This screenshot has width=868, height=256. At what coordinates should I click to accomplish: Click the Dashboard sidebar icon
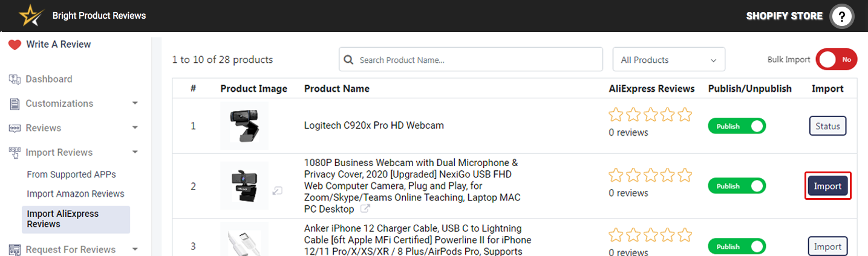pos(15,80)
